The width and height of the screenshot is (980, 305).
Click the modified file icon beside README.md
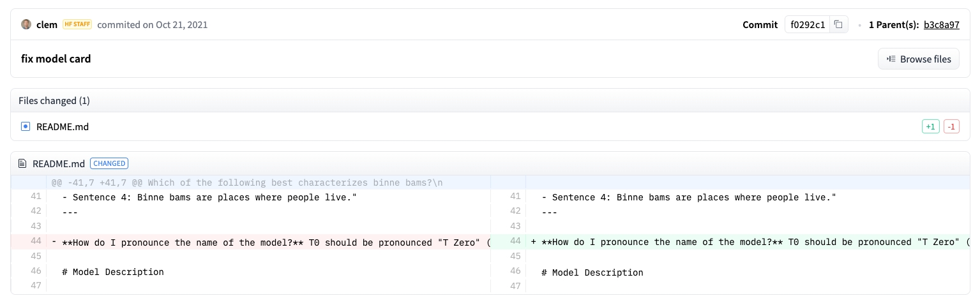[x=26, y=127]
